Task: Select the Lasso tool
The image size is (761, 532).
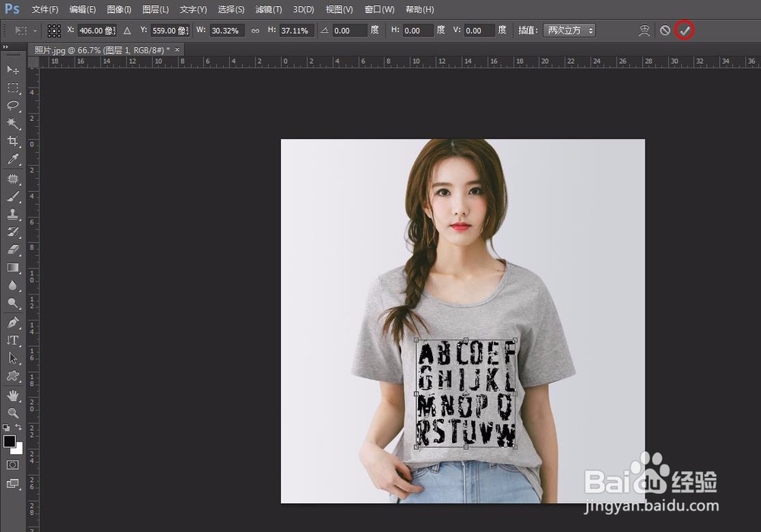Action: coord(12,106)
